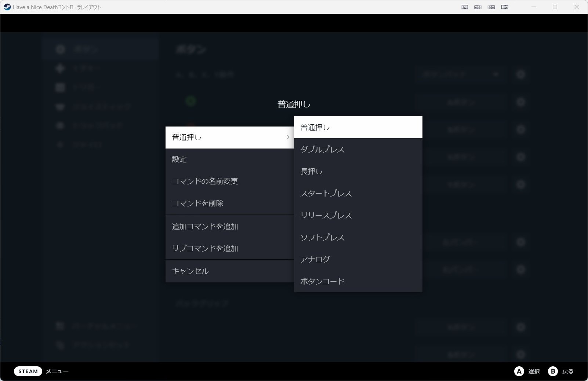Minimize the controller layout window
The height and width of the screenshot is (381, 588).
pos(534,7)
